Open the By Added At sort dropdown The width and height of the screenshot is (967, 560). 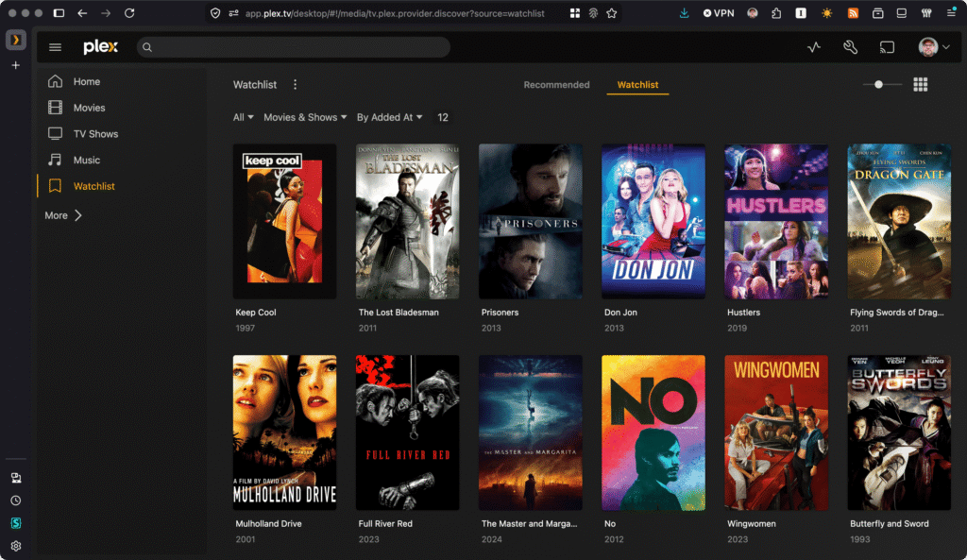[389, 117]
